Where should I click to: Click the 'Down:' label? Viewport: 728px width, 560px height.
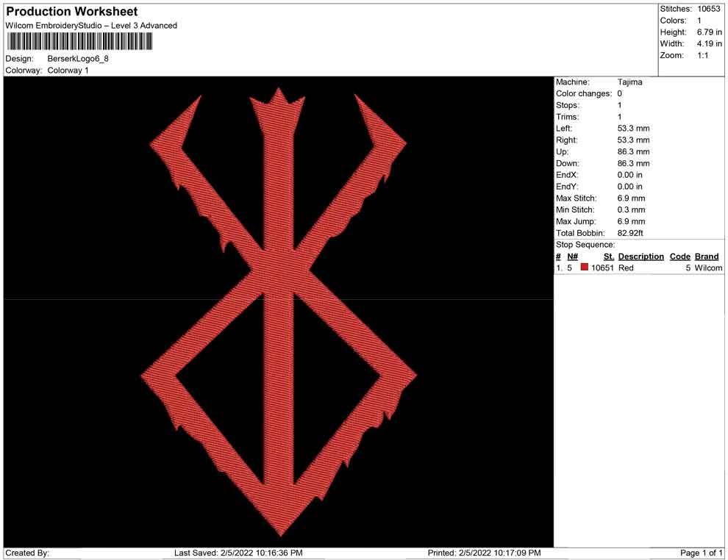[x=568, y=163]
